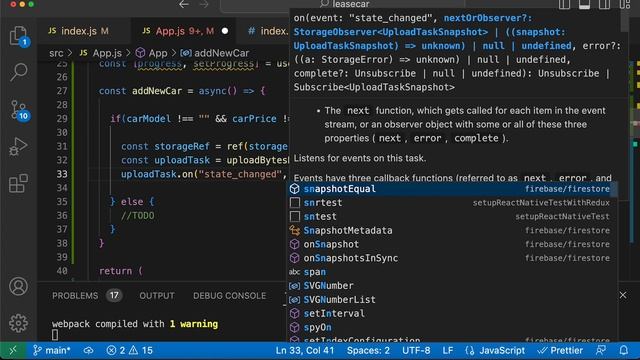Click the addNewCar identifier on line 27
The height and width of the screenshot is (360, 640).
click(157, 91)
